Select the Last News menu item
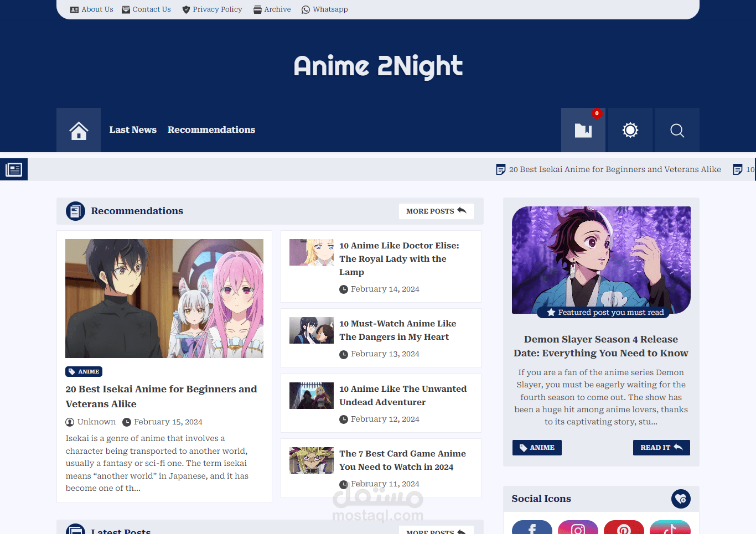 click(133, 129)
